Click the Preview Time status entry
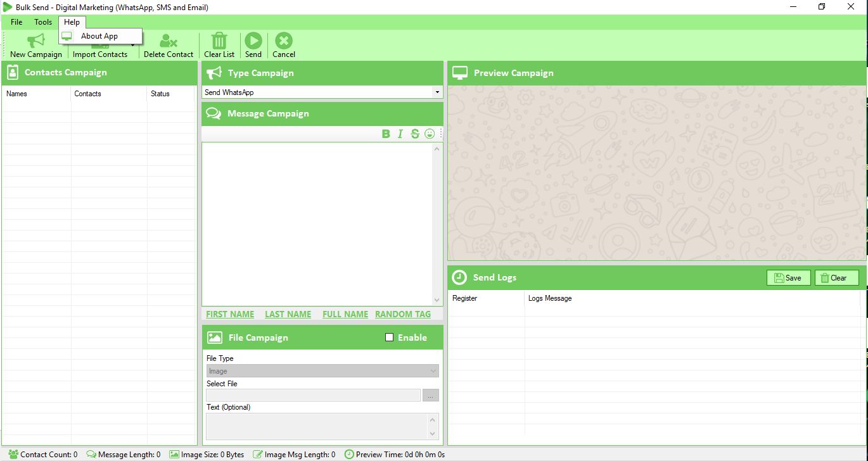The width and height of the screenshot is (868, 461). 395,455
